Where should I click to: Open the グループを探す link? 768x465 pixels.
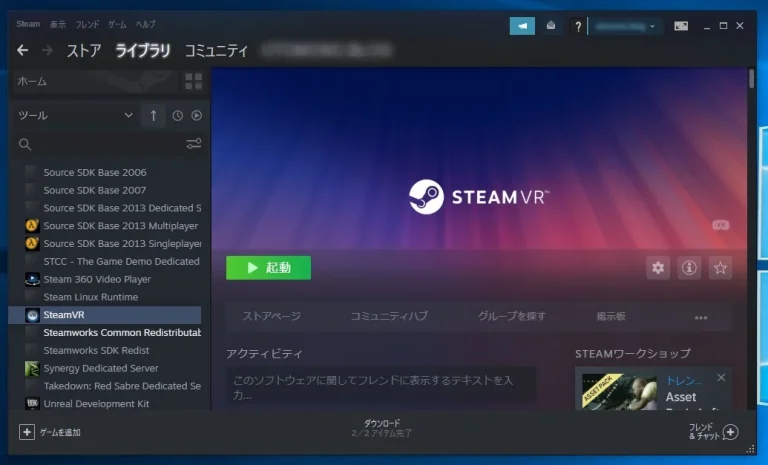click(x=512, y=317)
